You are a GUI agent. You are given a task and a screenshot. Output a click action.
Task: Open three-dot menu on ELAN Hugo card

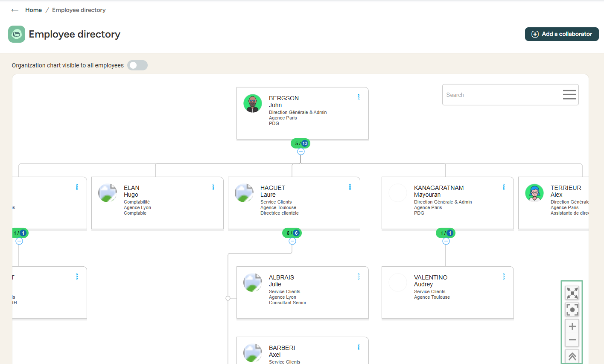pyautogui.click(x=213, y=187)
